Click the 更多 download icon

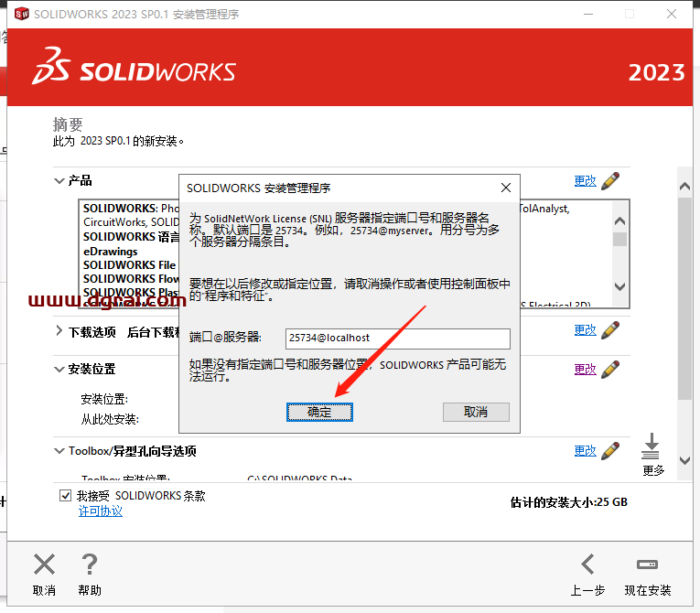point(651,446)
